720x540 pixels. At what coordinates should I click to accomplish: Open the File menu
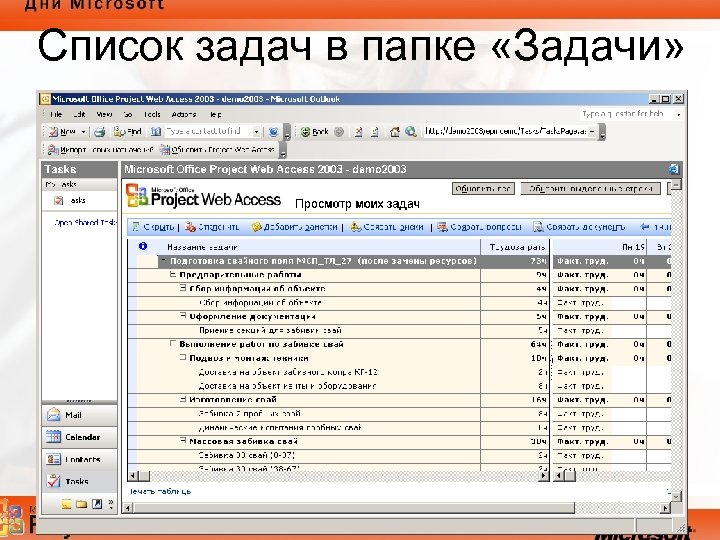[56, 114]
